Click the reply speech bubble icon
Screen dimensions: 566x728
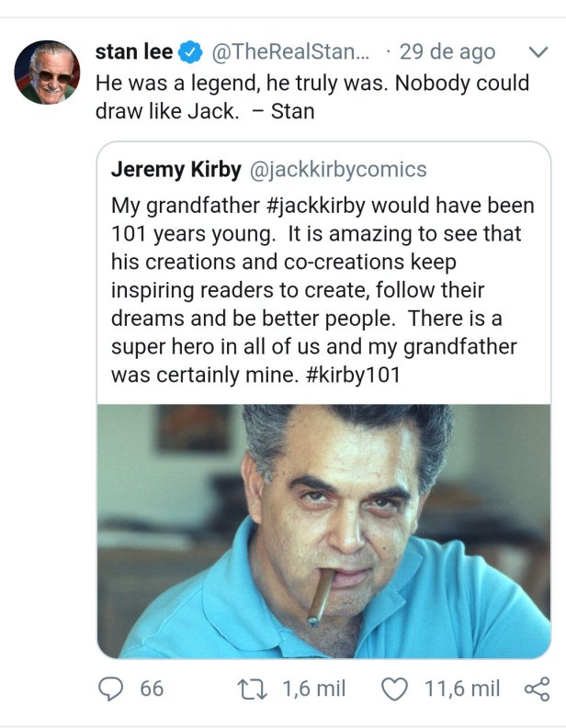pos(111,689)
